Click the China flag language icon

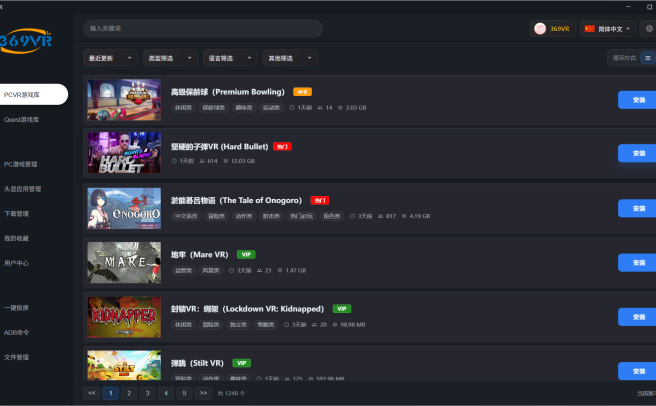589,28
